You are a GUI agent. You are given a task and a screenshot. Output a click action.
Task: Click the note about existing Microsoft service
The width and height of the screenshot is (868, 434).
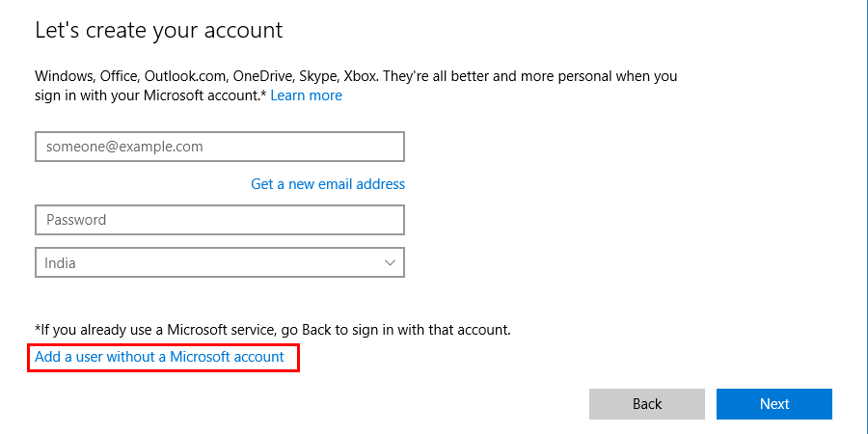tap(273, 330)
